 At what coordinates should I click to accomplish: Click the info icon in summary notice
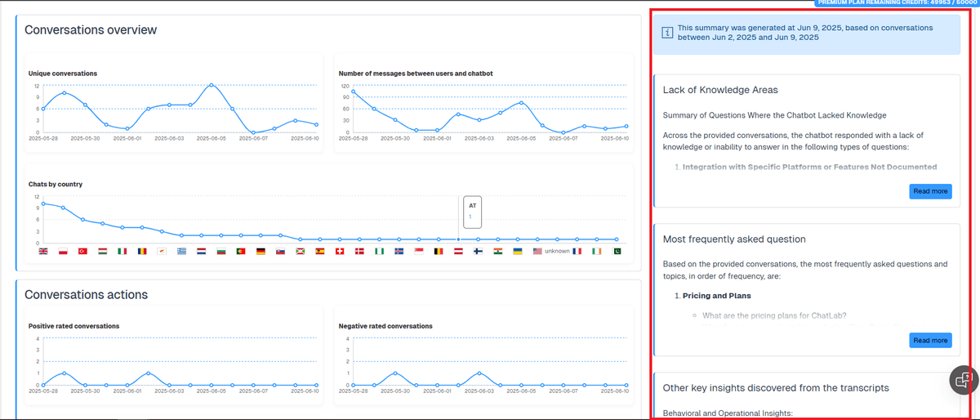click(x=667, y=33)
